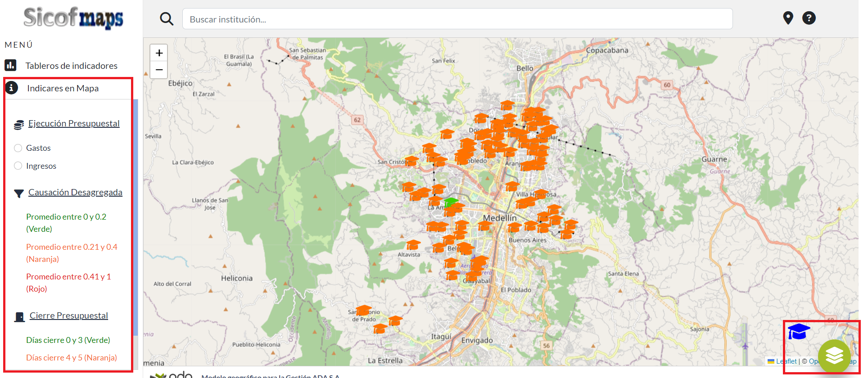
Task: Open Indicares en Mapa menu item
Action: pyautogui.click(x=63, y=88)
